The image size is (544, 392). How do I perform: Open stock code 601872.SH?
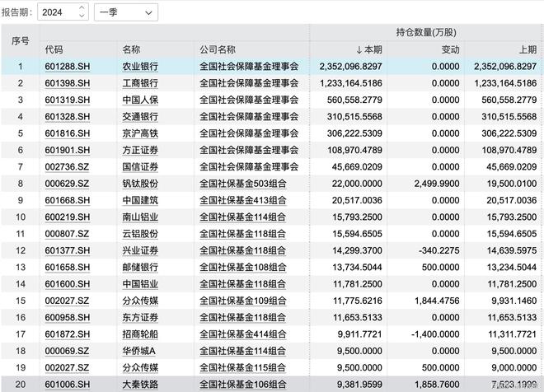coord(68,334)
